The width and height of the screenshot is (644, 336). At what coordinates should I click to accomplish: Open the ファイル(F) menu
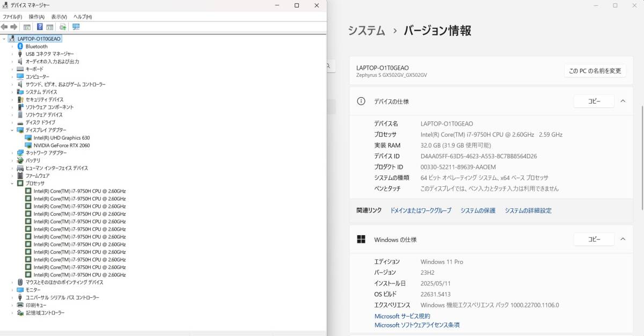click(12, 17)
